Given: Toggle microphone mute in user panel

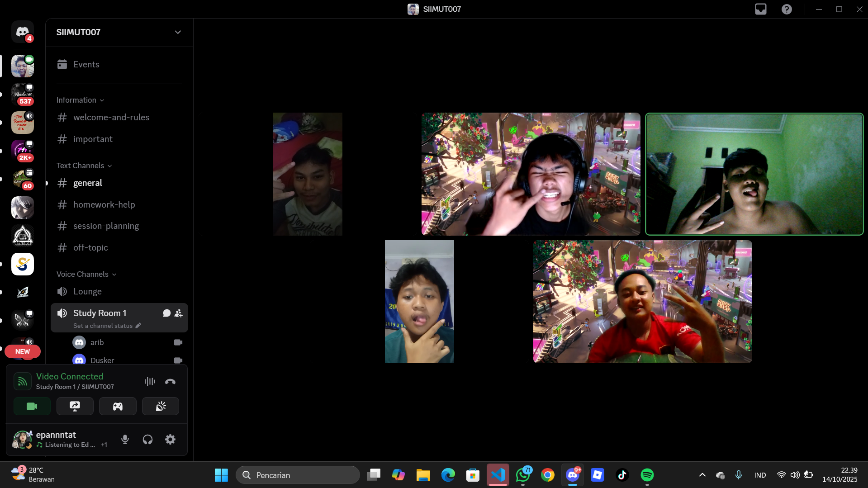Looking at the screenshot, I should (x=125, y=439).
